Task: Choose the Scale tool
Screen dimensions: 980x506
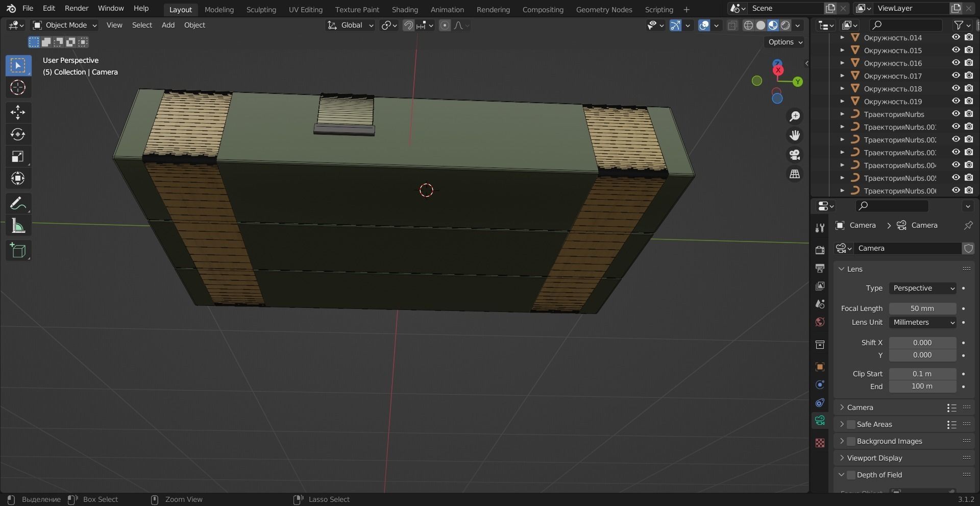Action: click(18, 156)
